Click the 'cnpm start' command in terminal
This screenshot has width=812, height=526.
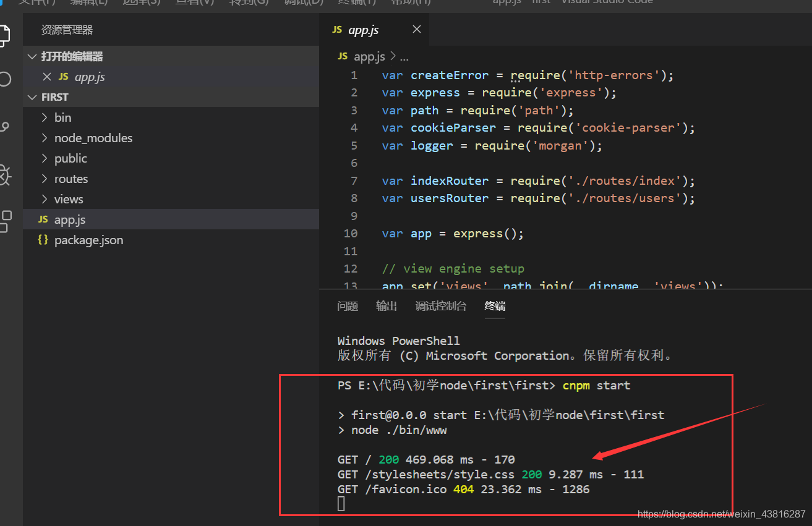596,386
